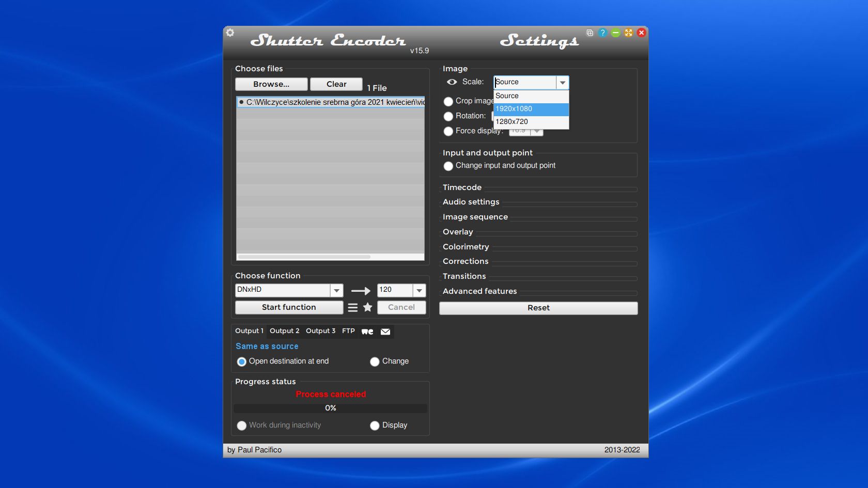Click the '1 File' count label
The image size is (868, 488).
coord(377,88)
